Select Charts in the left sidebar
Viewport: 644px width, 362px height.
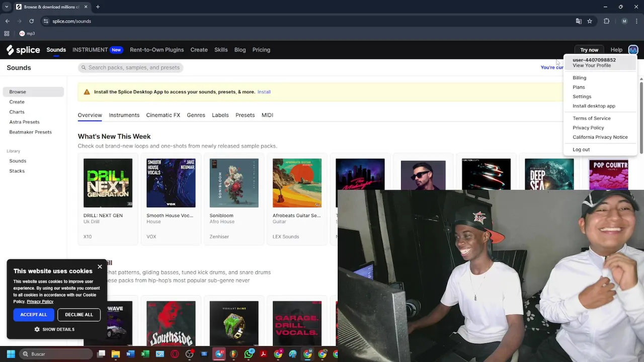click(x=17, y=112)
